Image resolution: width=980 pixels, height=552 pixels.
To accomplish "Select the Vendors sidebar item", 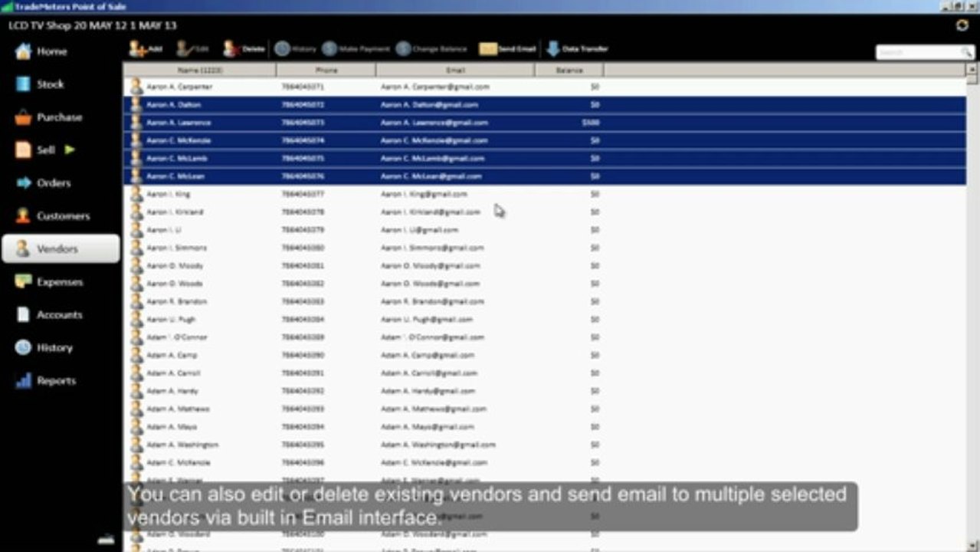I will click(61, 249).
